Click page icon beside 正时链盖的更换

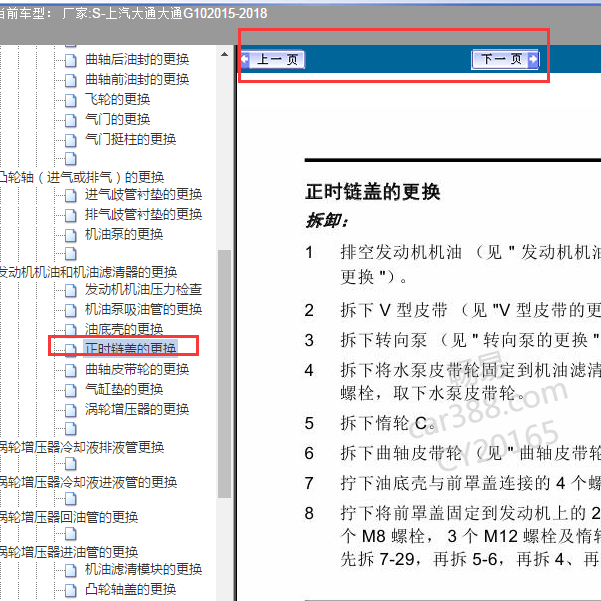(x=71, y=349)
